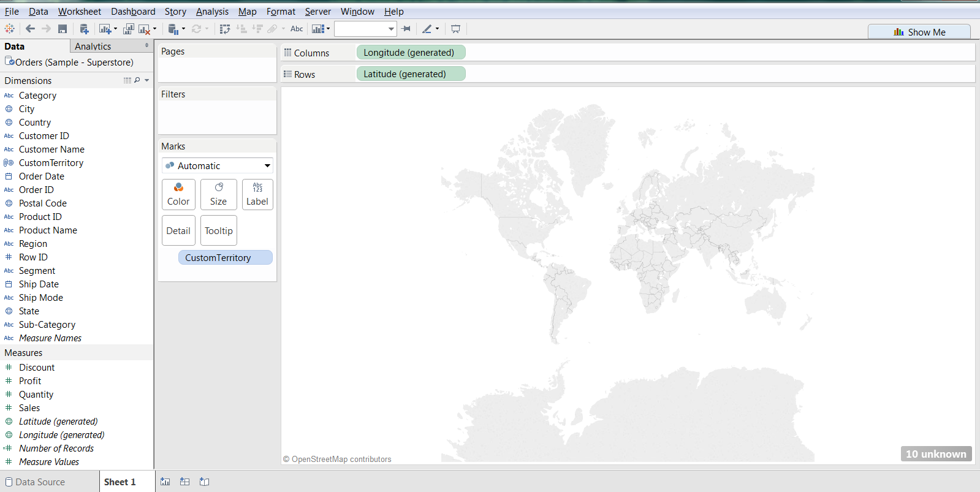Redo with the forward arrow icon
This screenshot has width=980, height=492.
tap(46, 29)
